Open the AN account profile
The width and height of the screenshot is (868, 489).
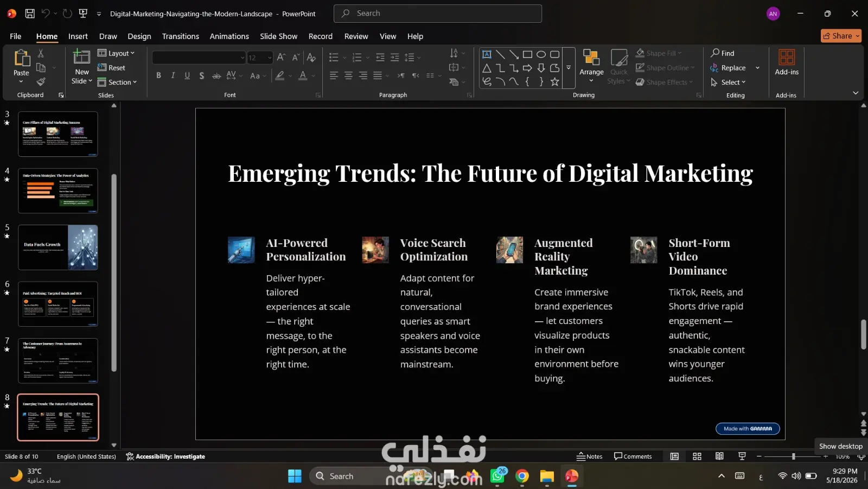(773, 14)
